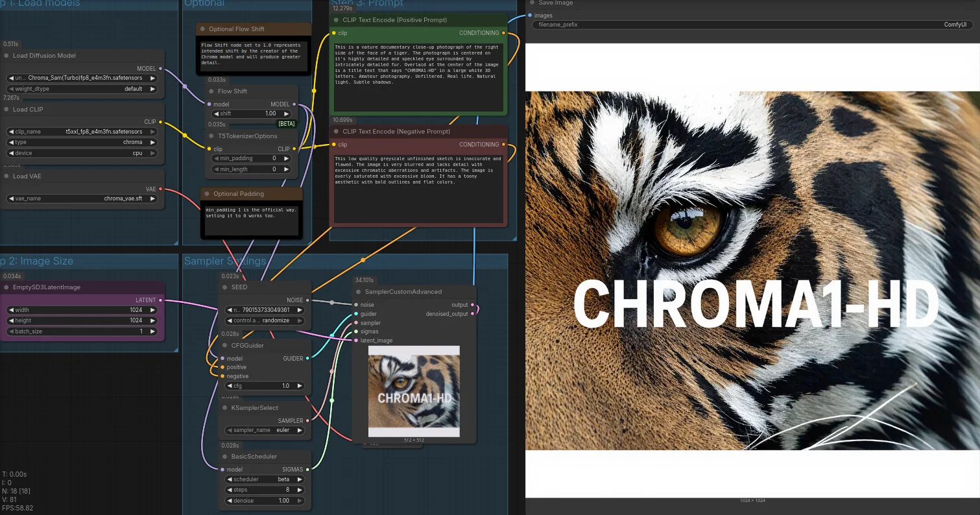Click the Optional Flow Shift note text
Screen dimensions: 980x515
pos(254,56)
